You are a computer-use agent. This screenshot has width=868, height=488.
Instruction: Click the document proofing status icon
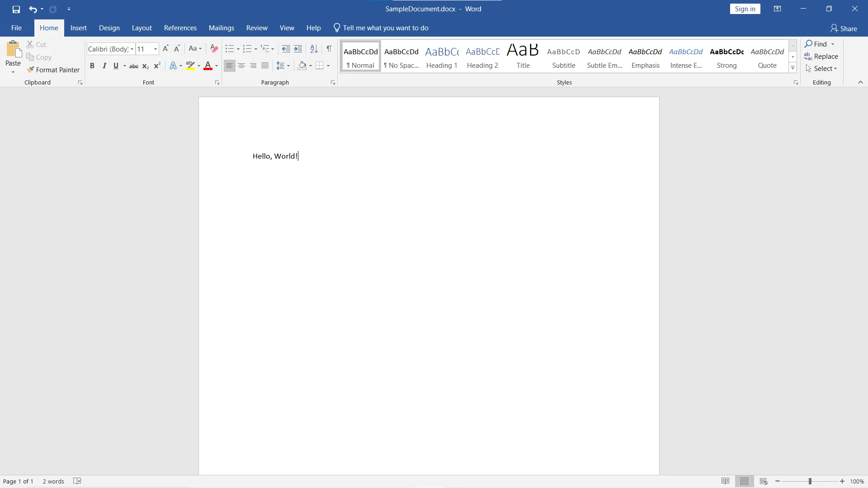click(x=77, y=481)
